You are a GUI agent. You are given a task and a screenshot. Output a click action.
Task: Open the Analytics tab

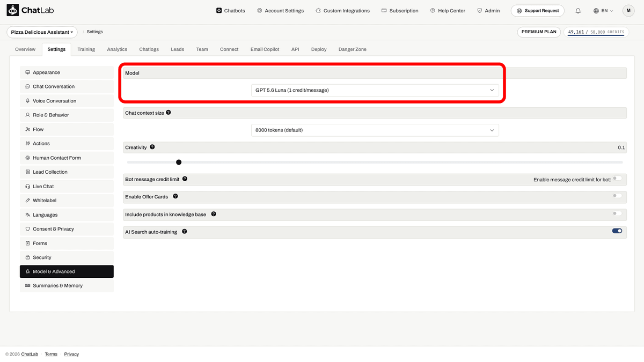pyautogui.click(x=117, y=49)
